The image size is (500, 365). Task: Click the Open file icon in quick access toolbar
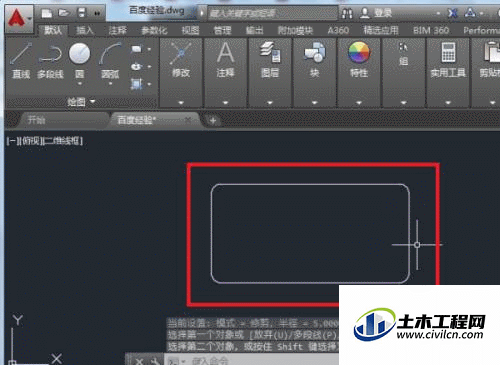click(x=64, y=13)
